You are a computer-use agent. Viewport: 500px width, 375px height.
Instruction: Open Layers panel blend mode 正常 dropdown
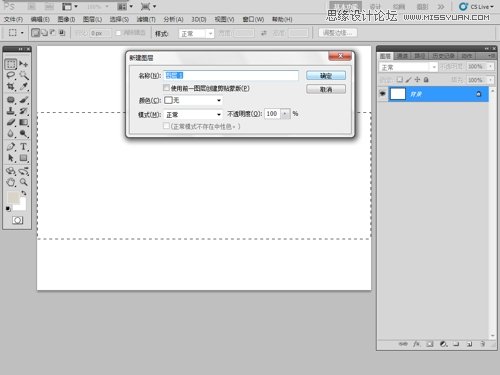click(408, 67)
